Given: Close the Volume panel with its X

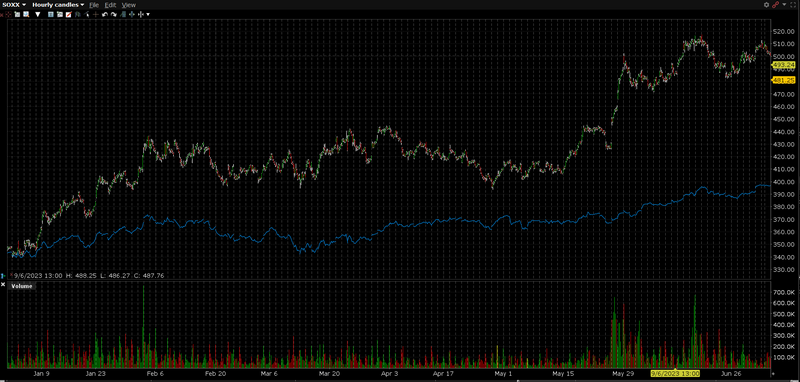Looking at the screenshot, I should pyautogui.click(x=3, y=285).
